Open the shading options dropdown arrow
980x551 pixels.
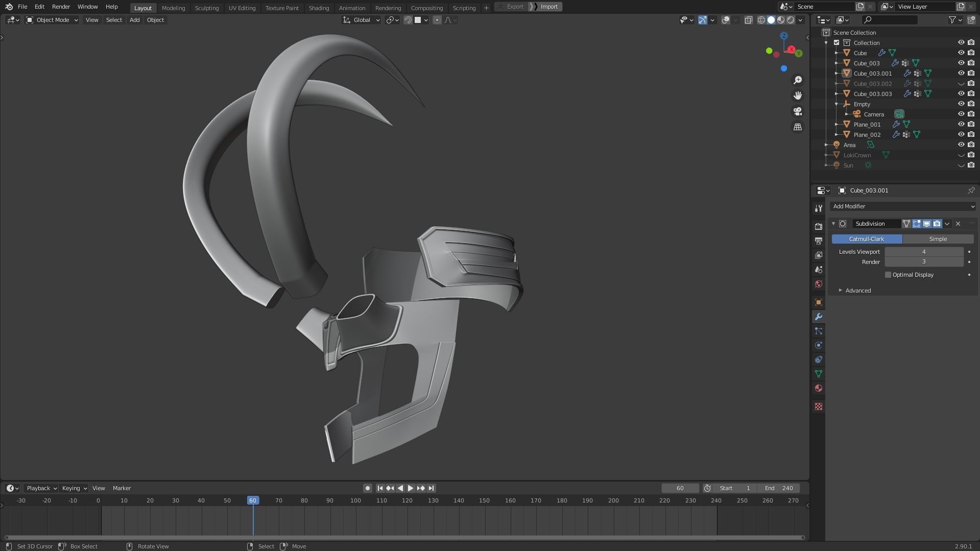pos(801,20)
